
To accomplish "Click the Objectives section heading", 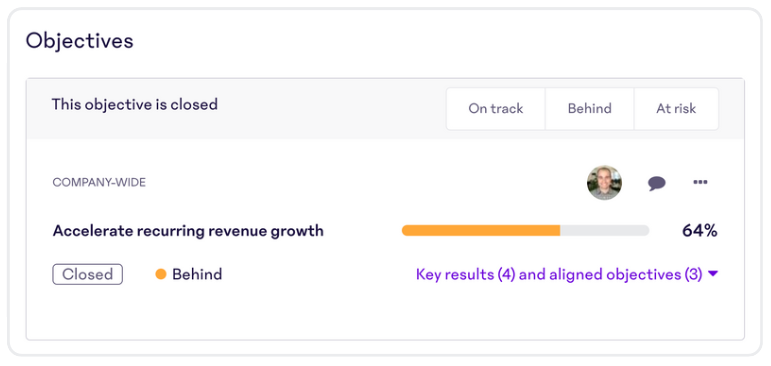I will (80, 41).
